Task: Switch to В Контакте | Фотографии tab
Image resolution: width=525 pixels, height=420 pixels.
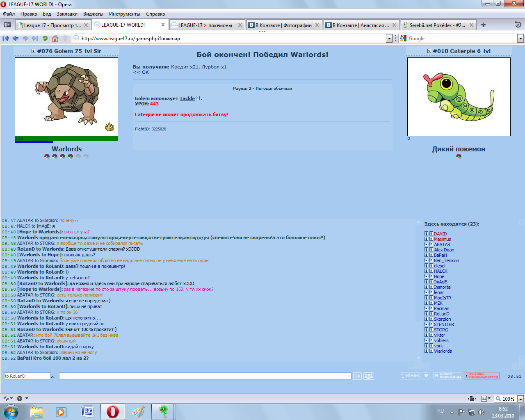Action: tap(284, 25)
